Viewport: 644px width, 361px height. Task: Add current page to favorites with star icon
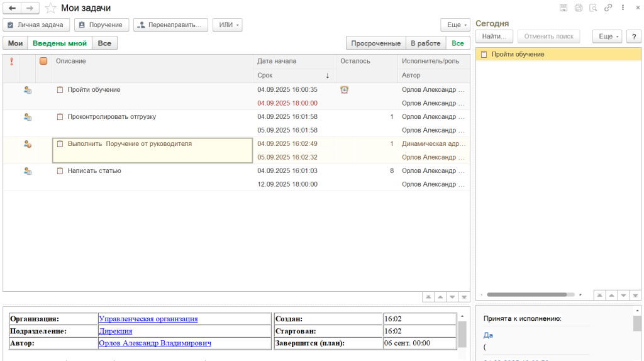(50, 8)
